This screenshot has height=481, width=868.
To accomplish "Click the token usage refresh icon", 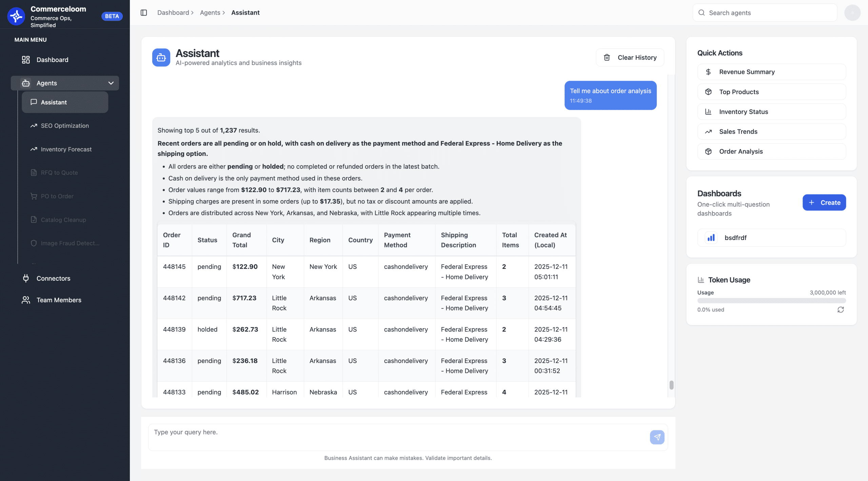I will (x=841, y=309).
